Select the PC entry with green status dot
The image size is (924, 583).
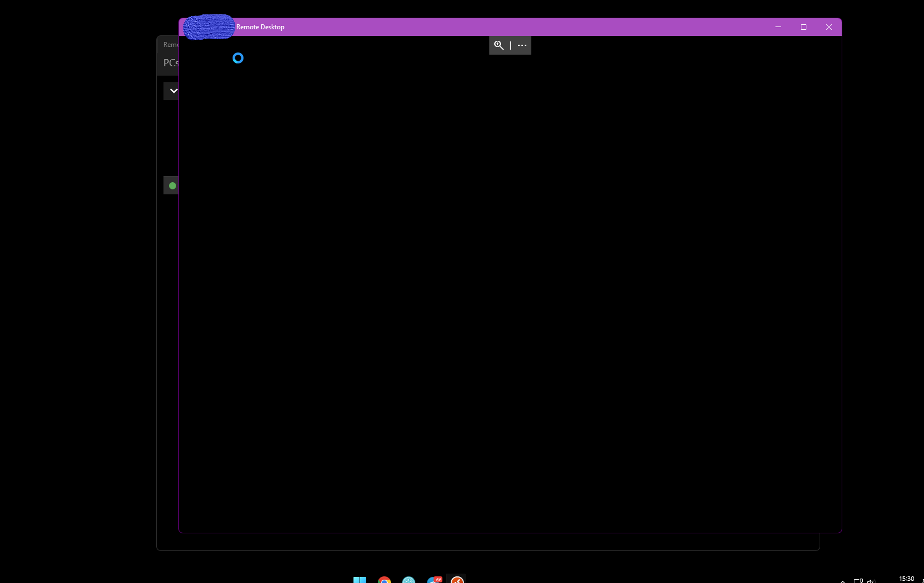pyautogui.click(x=172, y=185)
